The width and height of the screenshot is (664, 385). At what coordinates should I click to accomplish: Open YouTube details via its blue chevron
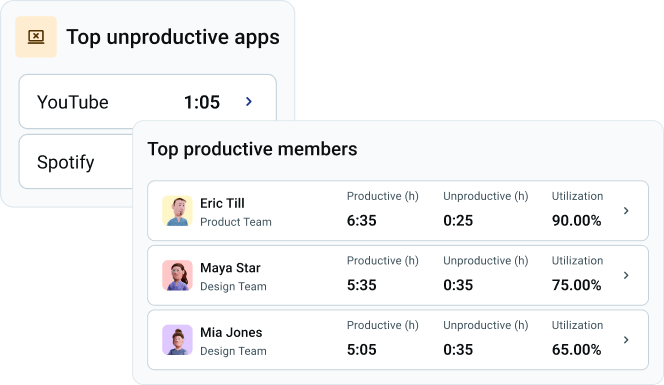pos(249,102)
